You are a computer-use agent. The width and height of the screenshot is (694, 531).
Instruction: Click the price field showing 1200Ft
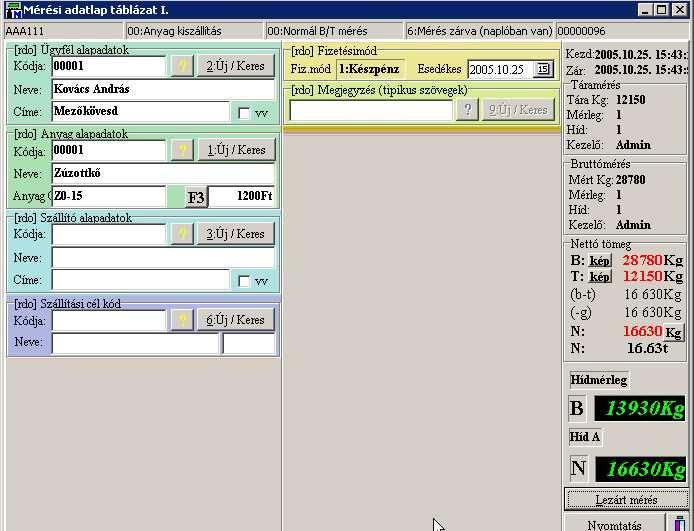[242, 196]
